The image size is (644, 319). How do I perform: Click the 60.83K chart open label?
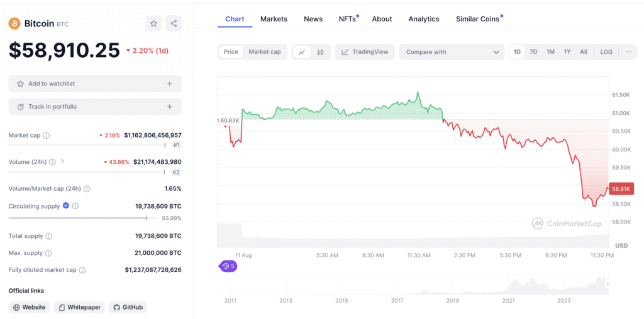(230, 120)
